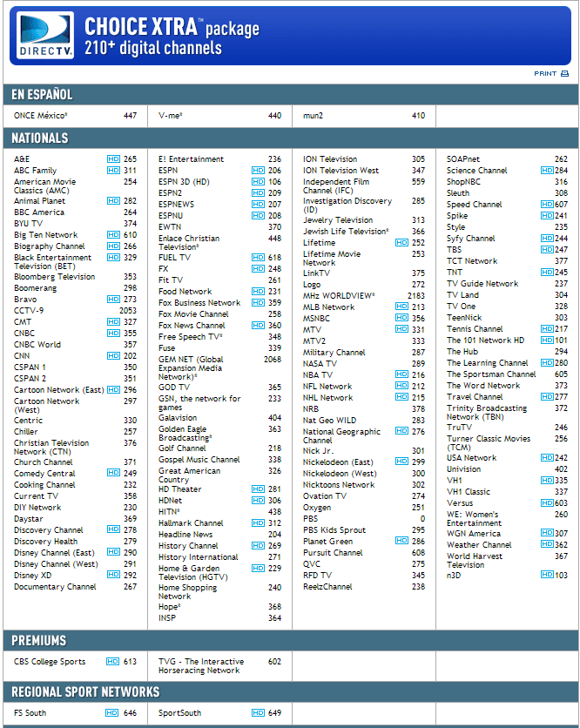Click the HD badge for Tennis Channel

coord(547,328)
